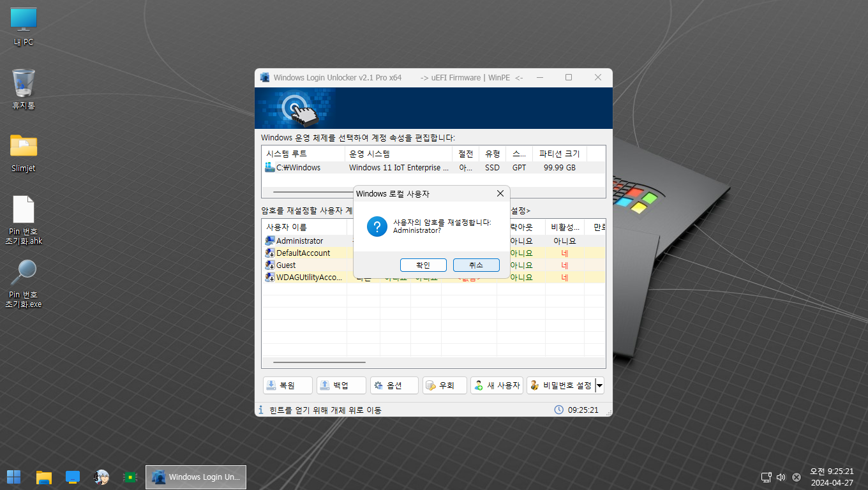
Task: Click the 복원 restore button
Action: tap(288, 385)
